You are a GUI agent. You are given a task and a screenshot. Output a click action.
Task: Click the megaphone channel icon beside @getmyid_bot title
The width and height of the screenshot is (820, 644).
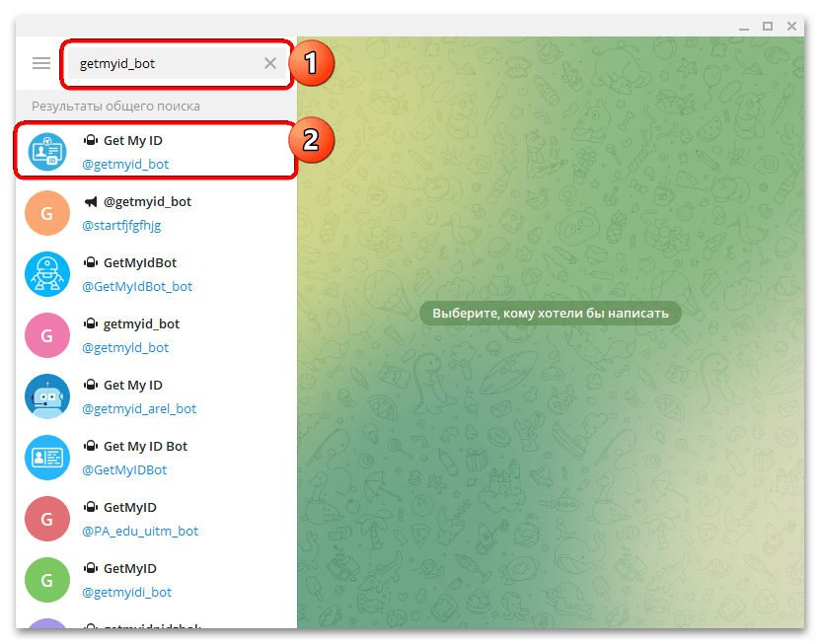point(91,201)
